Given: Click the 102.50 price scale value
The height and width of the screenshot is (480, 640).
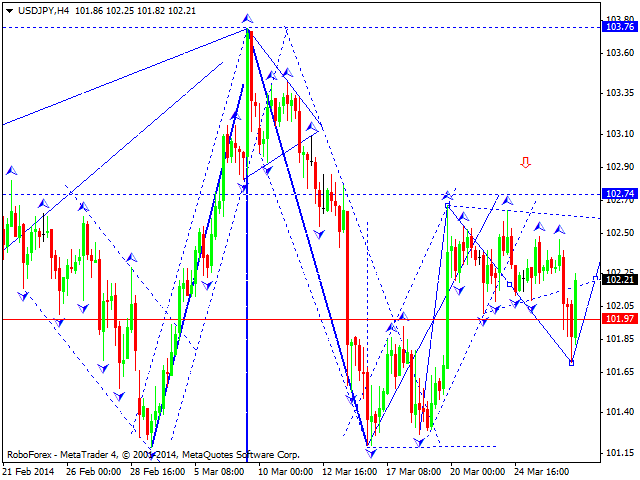Looking at the screenshot, I should [620, 233].
